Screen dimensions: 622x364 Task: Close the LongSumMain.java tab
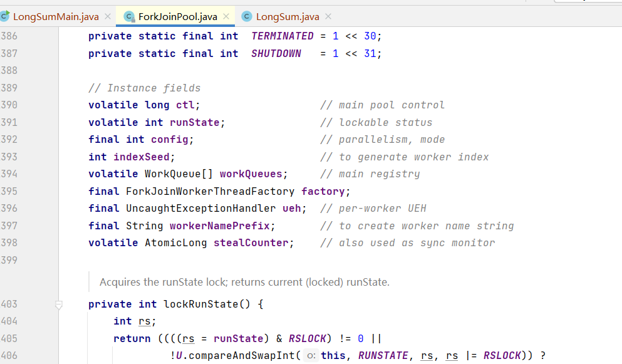click(108, 17)
